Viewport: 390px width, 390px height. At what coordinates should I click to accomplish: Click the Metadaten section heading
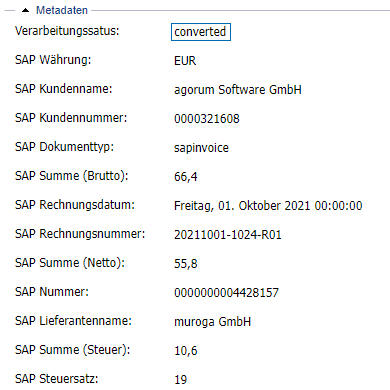pyautogui.click(x=62, y=10)
